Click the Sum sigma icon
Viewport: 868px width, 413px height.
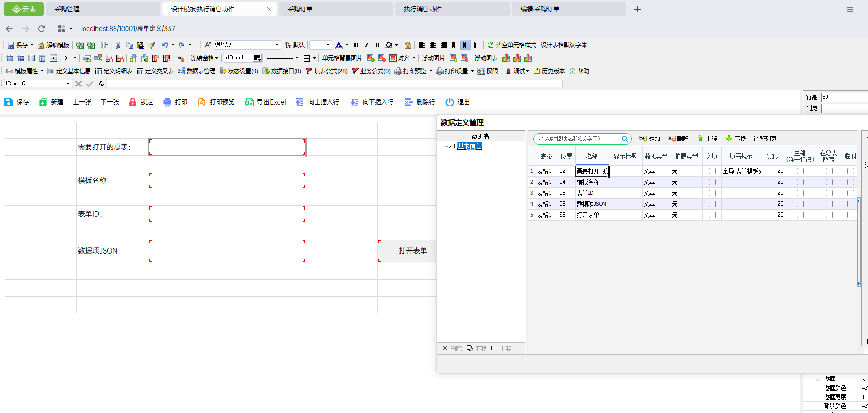pyautogui.click(x=67, y=58)
